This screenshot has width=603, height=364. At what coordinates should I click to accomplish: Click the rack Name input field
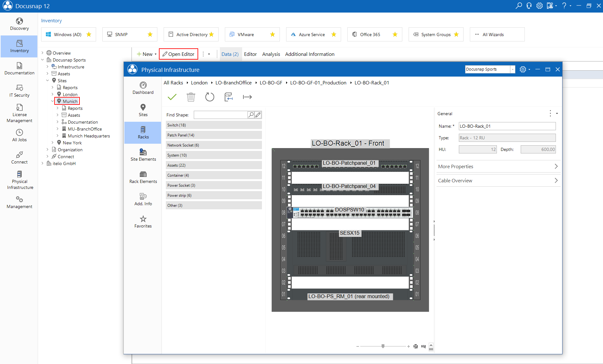507,126
